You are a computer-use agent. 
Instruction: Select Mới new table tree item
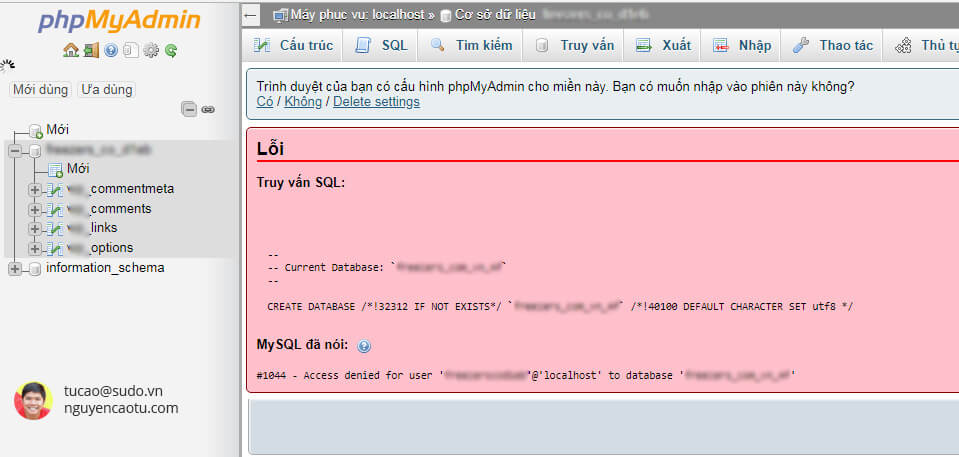point(78,169)
